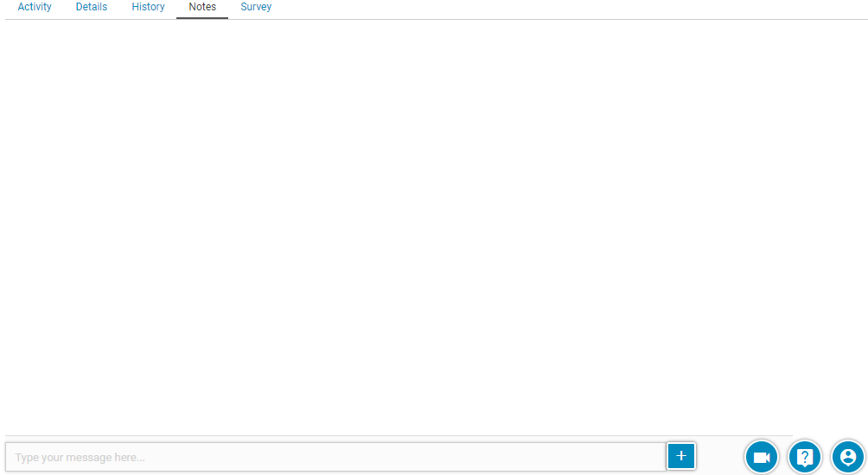Screen dimensions: 868x475
Task: Open survey results via Survey tab
Action: point(256,7)
